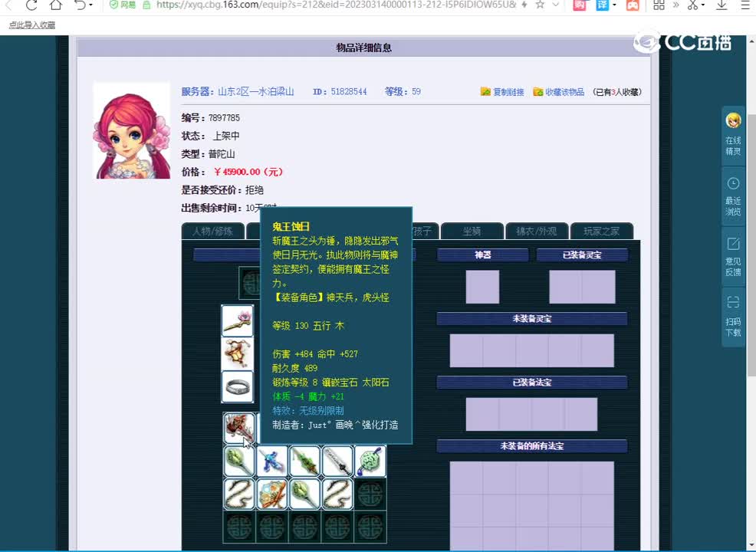Switch to the 孩子 tab

pos(426,232)
